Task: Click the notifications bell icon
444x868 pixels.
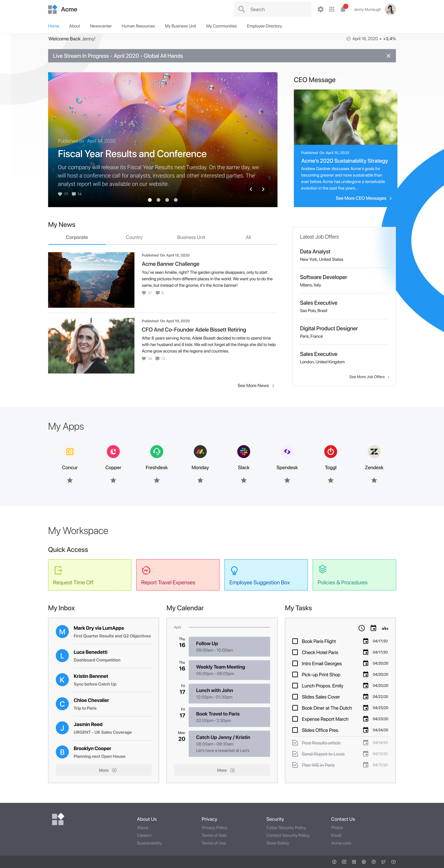Action: (x=343, y=9)
